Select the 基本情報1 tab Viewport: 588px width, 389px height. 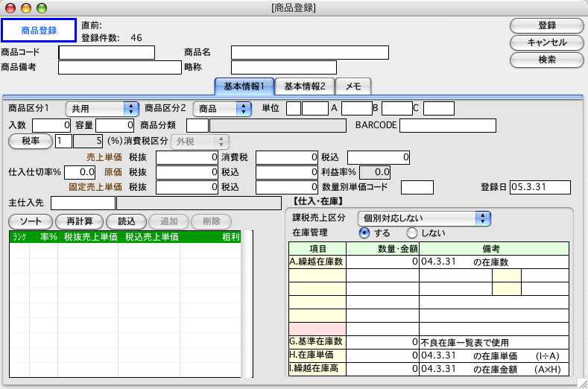point(244,86)
